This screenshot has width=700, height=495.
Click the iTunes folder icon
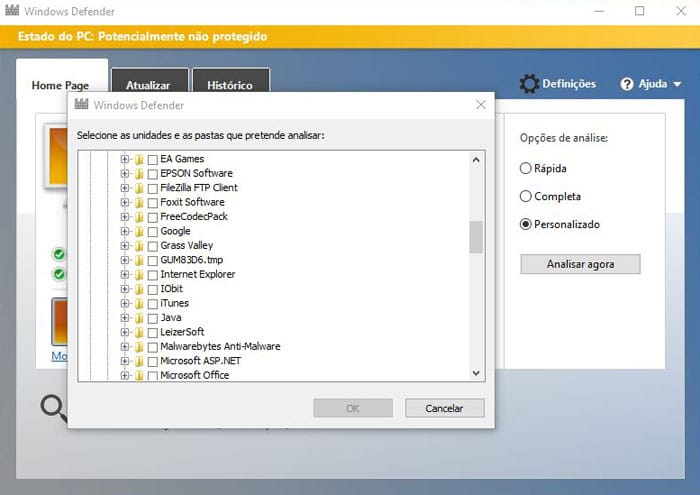[139, 303]
